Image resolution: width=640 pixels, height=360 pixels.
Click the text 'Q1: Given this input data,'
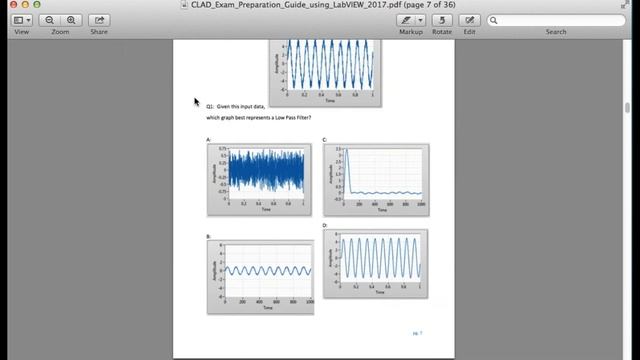[236, 106]
